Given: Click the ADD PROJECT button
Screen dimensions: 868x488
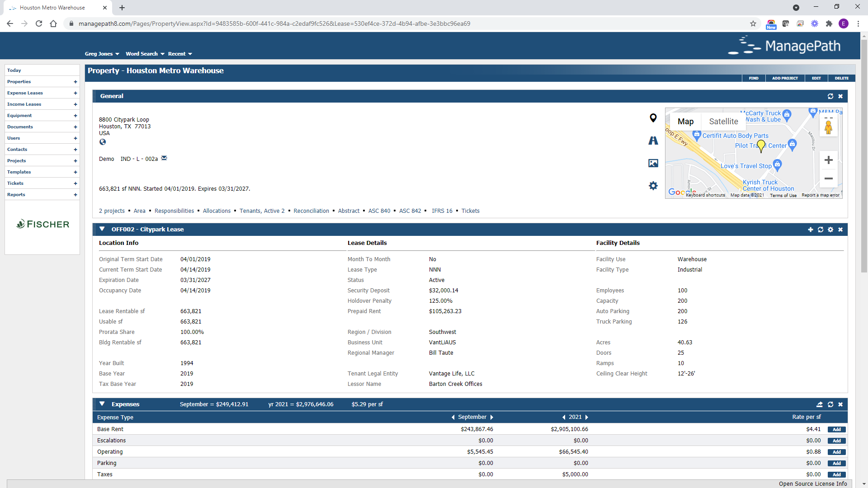Looking at the screenshot, I should point(785,78).
